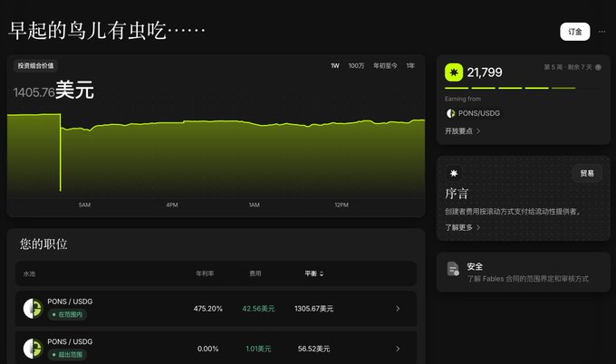
Task: Click the 12PM chart time marker
Action: (342, 205)
